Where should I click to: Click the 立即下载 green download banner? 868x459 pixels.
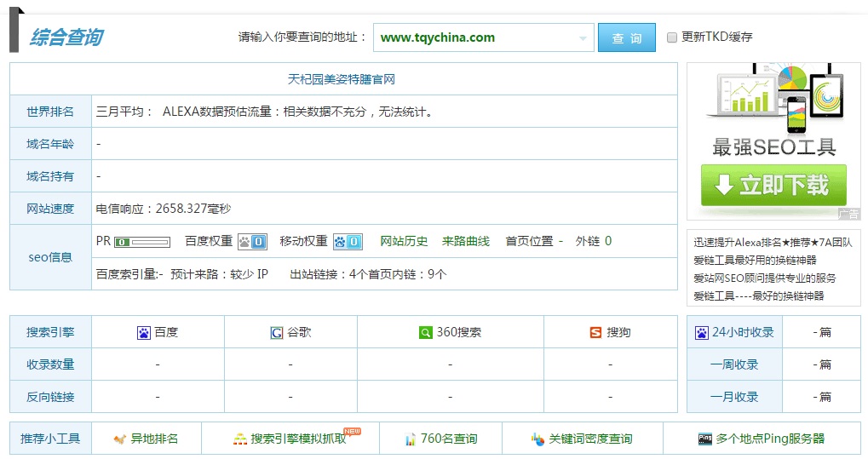click(773, 185)
